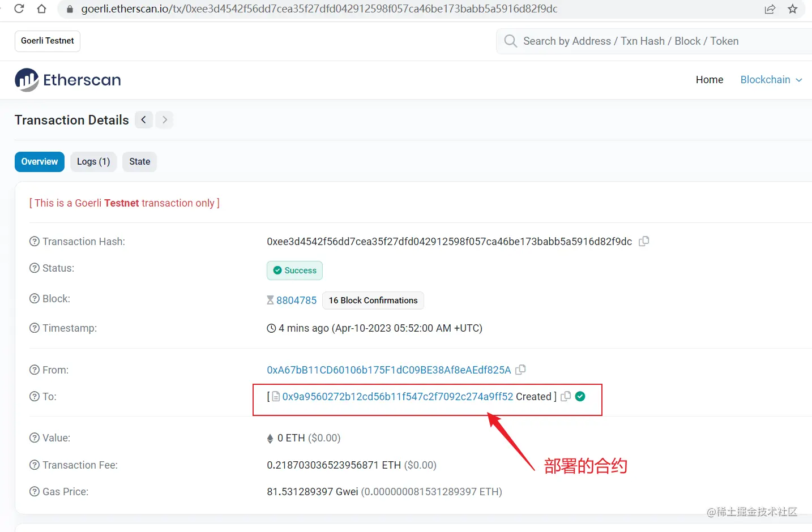Click the help icon next to Block
Screen dimensions: 812x532
pyautogui.click(x=35, y=298)
